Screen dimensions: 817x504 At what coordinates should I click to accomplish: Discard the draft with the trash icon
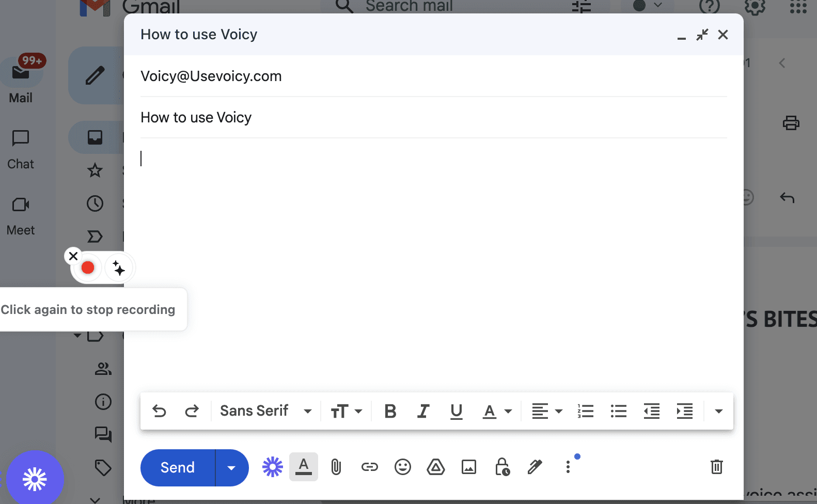pos(717,467)
